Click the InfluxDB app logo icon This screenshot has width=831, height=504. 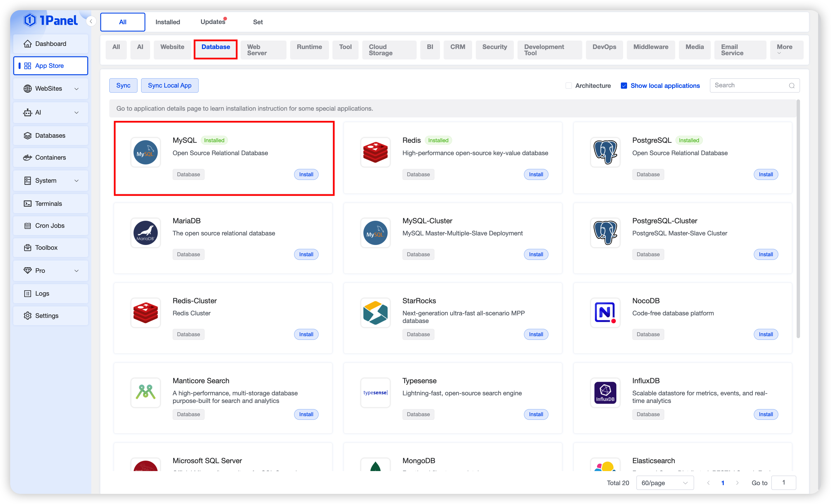pyautogui.click(x=605, y=393)
